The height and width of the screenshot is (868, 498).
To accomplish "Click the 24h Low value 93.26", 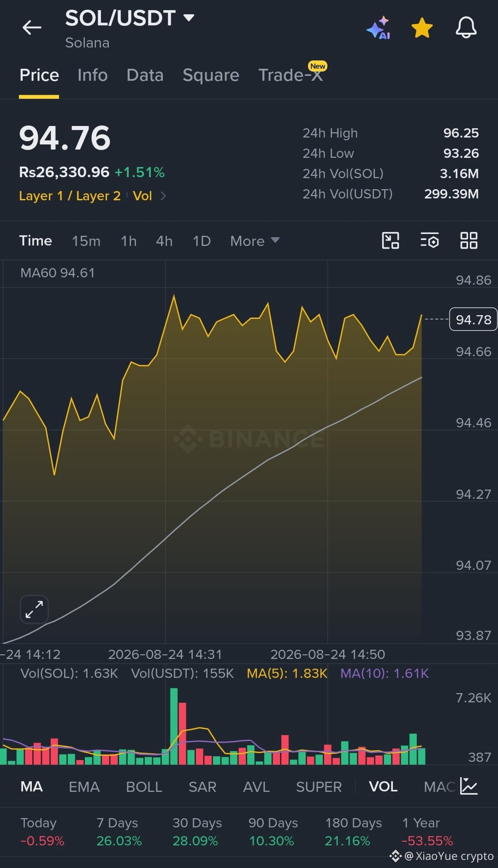I will pos(461,153).
